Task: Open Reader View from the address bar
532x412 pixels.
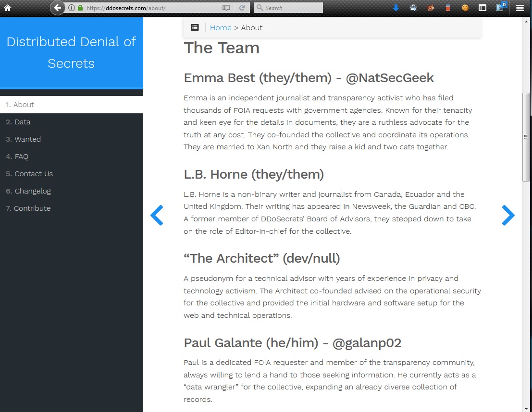Action: (x=226, y=8)
